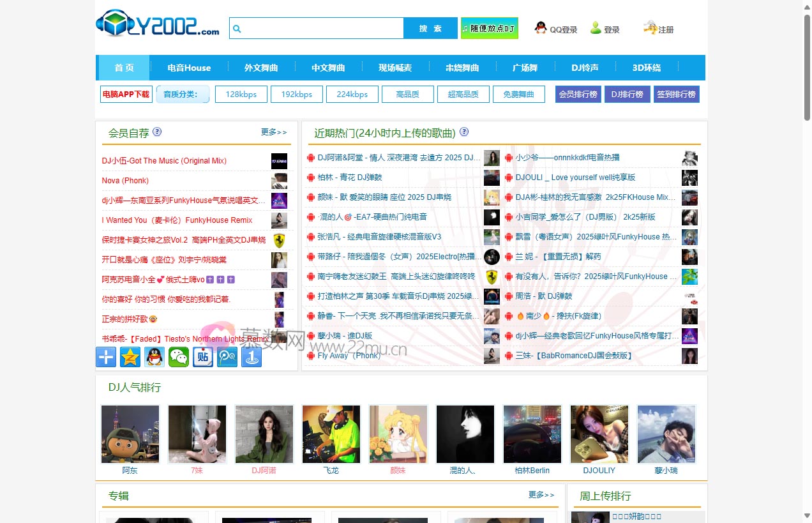Click the Tencent Weibo share icon
This screenshot has height=523, width=812.
pyautogui.click(x=227, y=357)
